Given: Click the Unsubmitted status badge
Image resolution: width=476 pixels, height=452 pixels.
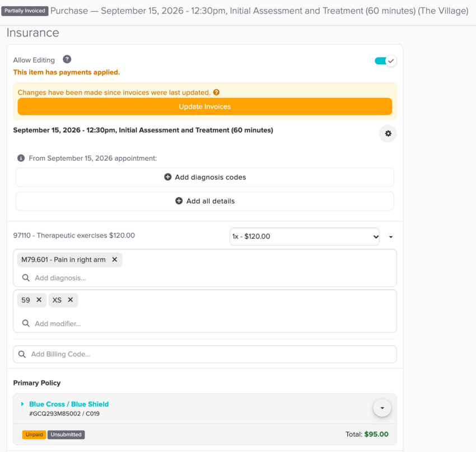Looking at the screenshot, I should [x=66, y=435].
